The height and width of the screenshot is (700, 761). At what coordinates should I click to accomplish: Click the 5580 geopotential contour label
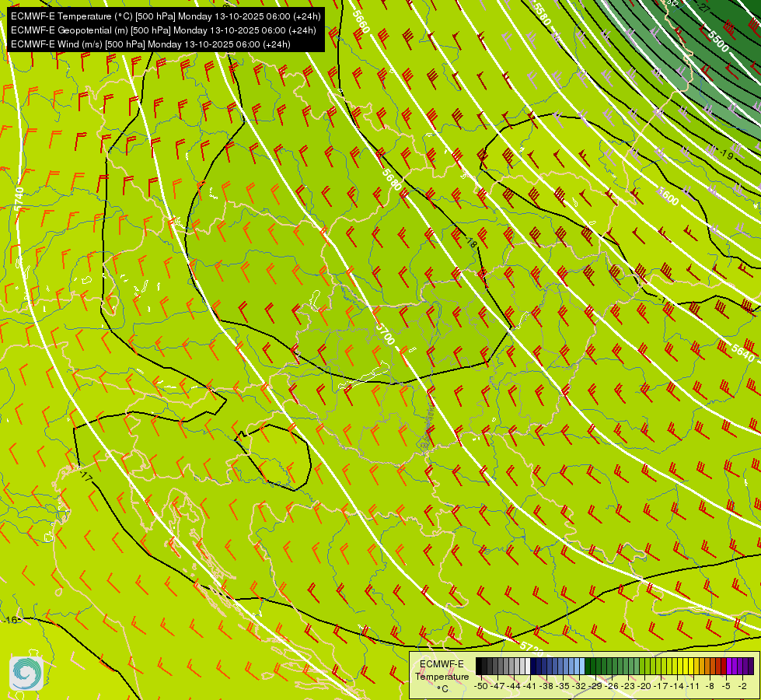point(542,13)
